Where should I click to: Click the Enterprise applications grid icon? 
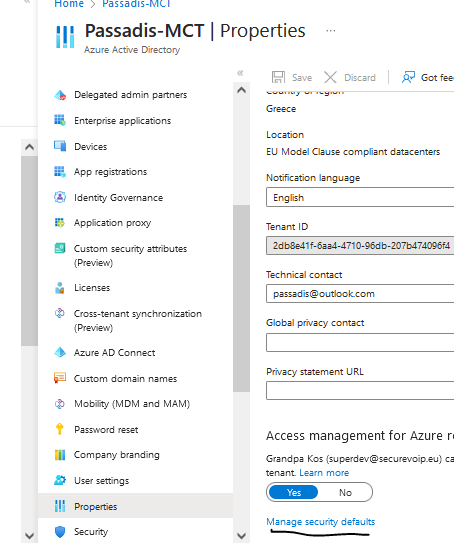(x=60, y=121)
